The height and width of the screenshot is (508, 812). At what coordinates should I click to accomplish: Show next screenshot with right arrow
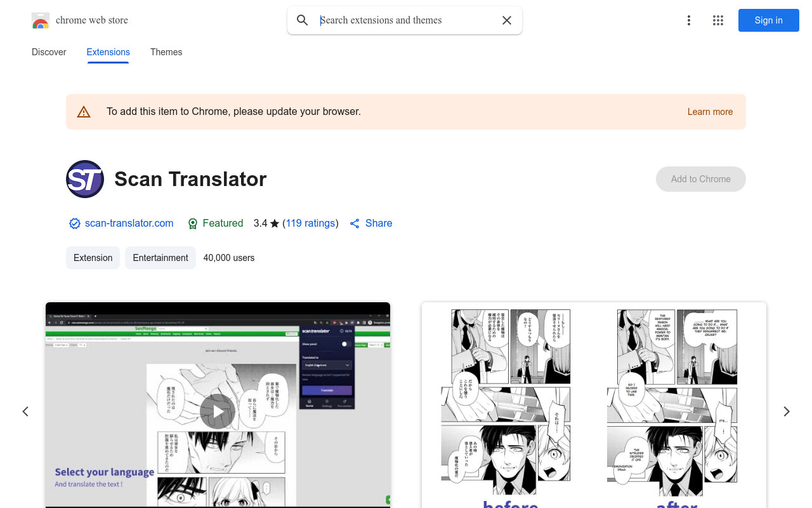787,411
